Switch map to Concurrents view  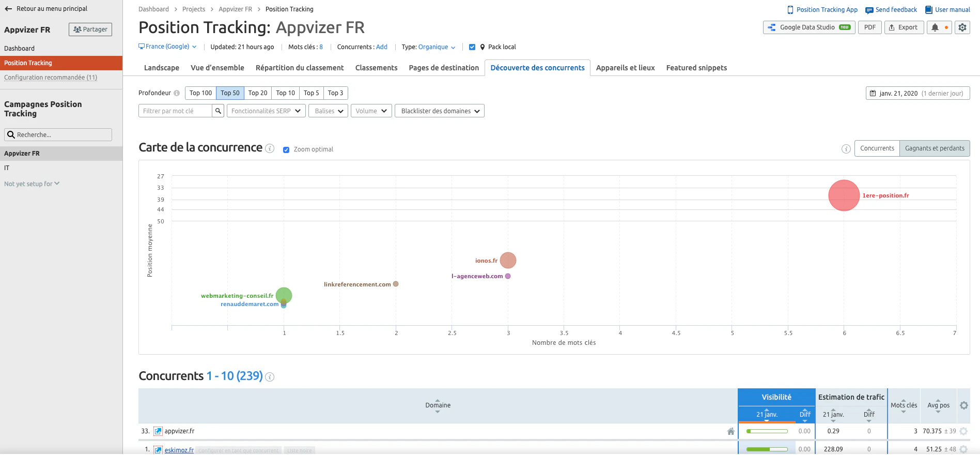coord(877,148)
